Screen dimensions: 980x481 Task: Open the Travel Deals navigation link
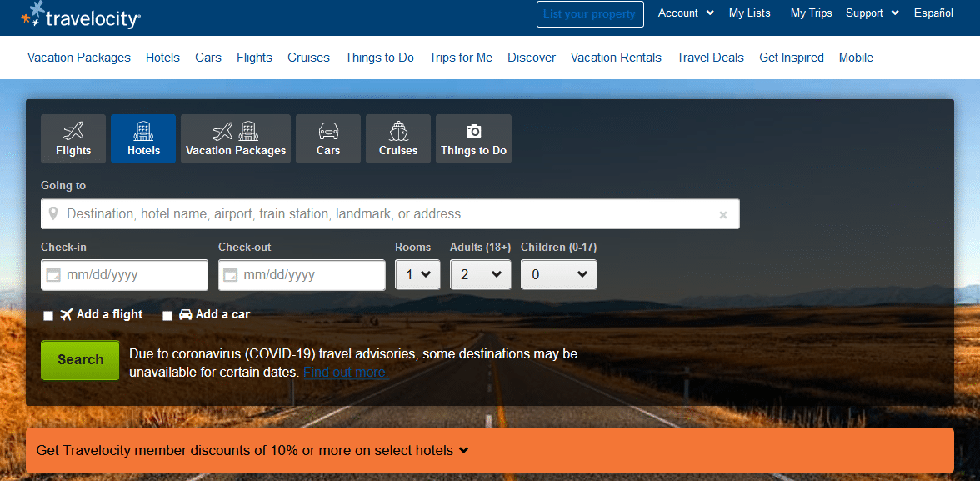(x=710, y=58)
